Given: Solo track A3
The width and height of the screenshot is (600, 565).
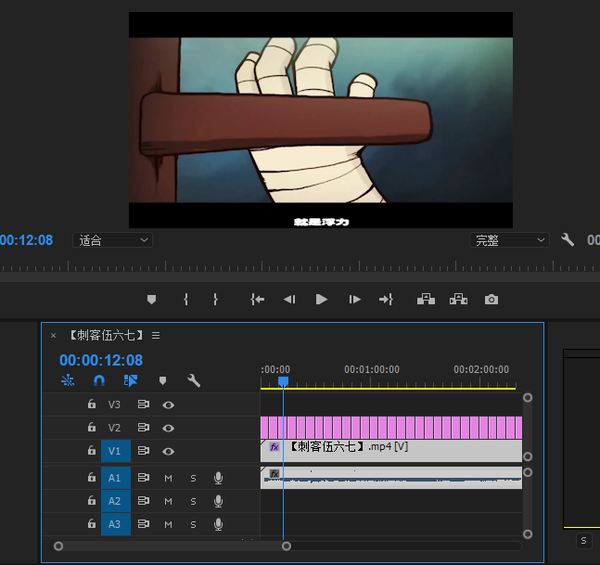Looking at the screenshot, I should (193, 524).
